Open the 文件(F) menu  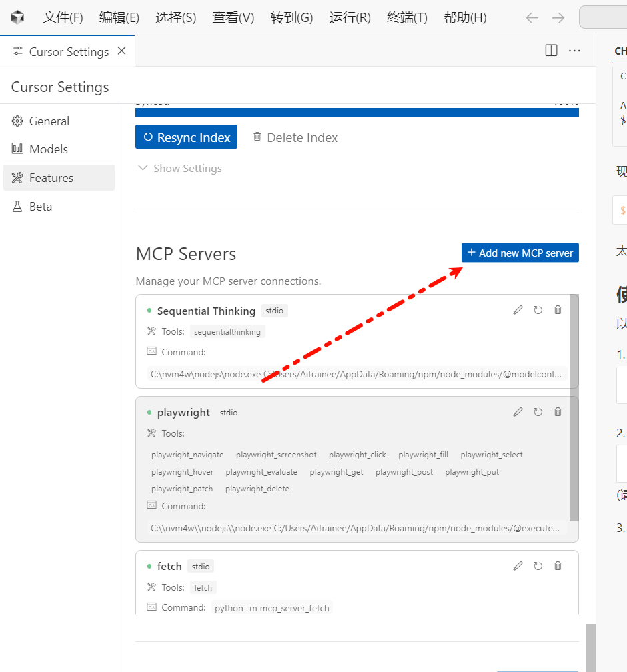63,18
